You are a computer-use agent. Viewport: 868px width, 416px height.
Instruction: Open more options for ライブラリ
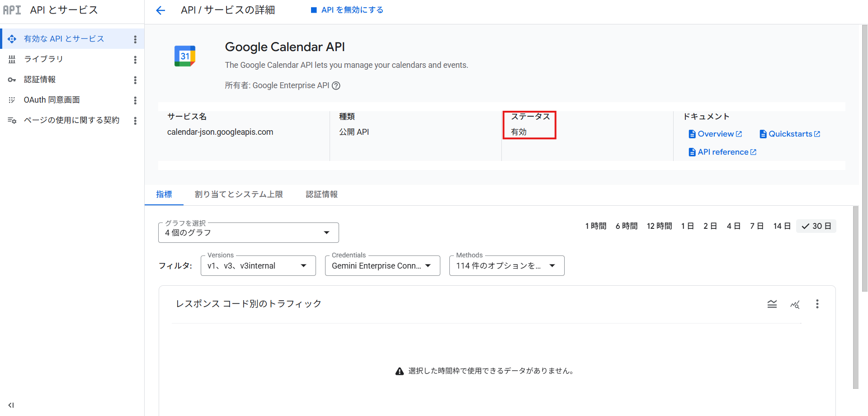pyautogui.click(x=135, y=60)
